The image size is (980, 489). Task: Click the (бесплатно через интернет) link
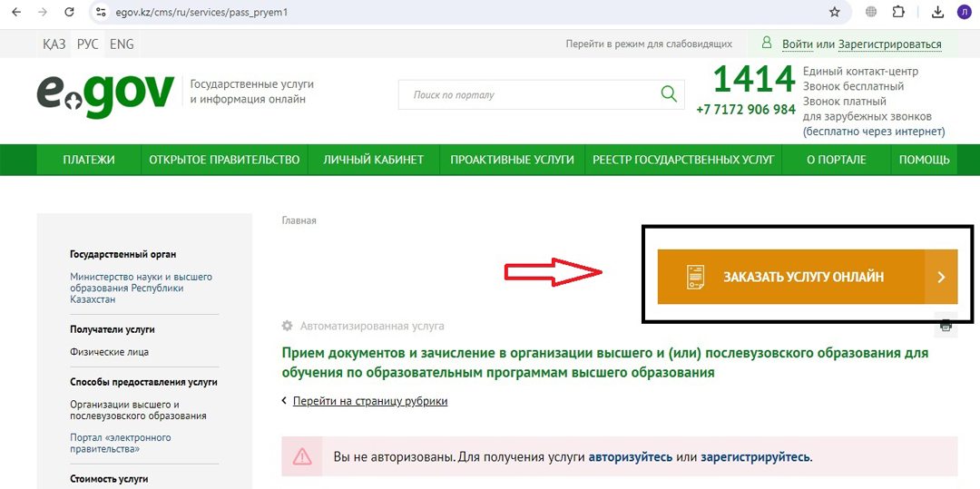click(874, 132)
